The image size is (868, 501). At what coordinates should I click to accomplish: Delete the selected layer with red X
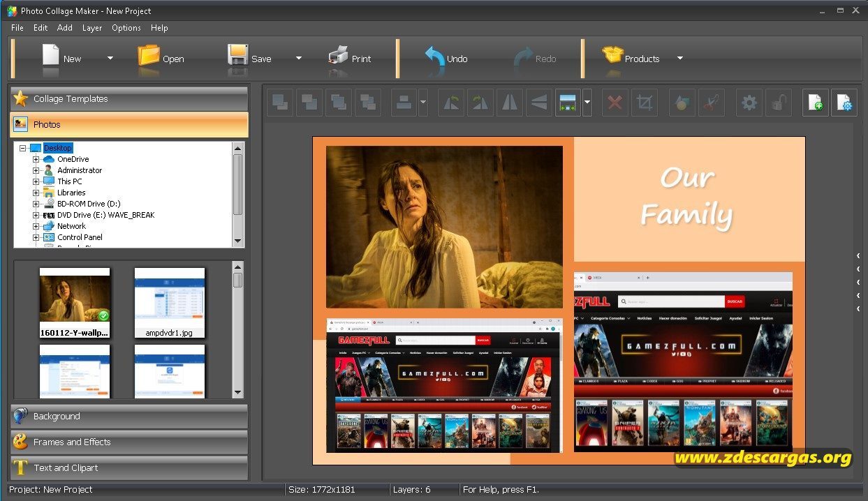coord(615,103)
